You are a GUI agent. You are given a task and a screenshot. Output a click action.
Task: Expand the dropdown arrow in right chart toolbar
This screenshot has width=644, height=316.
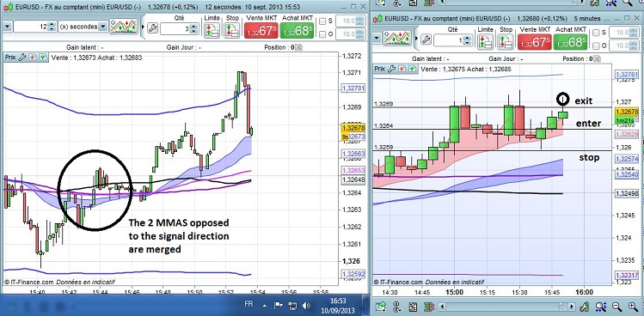(377, 38)
